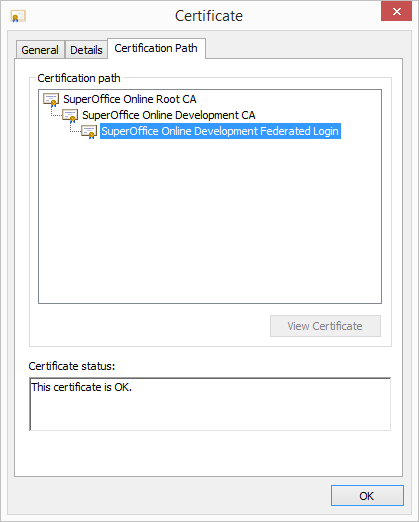This screenshot has height=522, width=419.
Task: Click the Development CA certificate icon
Action: (x=70, y=115)
